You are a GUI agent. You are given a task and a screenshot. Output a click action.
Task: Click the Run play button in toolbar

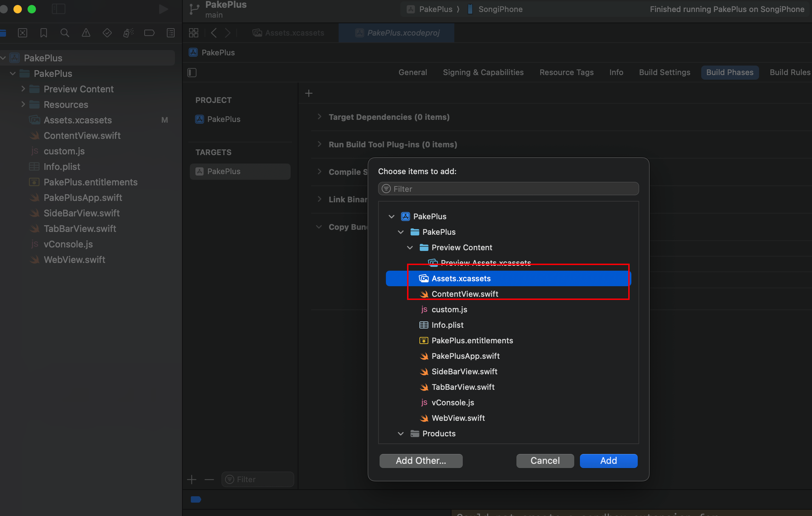click(163, 9)
